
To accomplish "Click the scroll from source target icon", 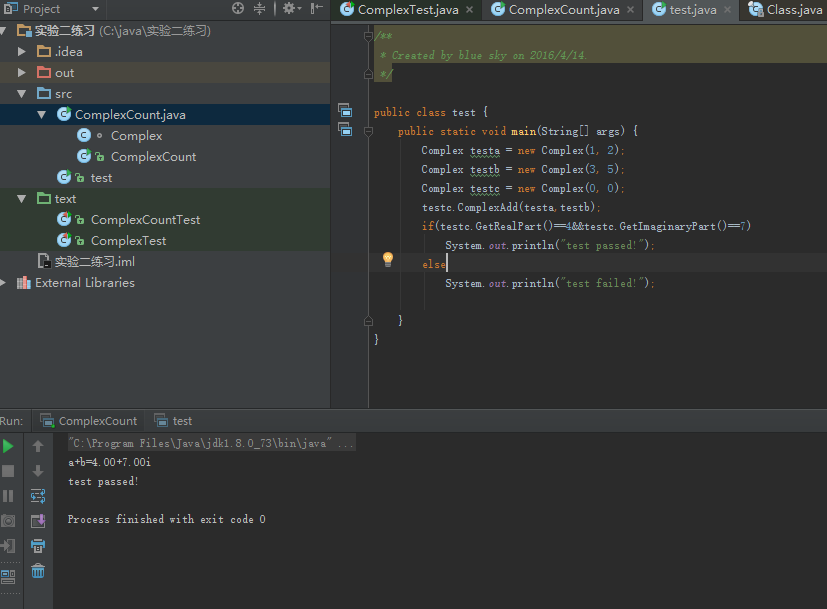I will point(238,8).
